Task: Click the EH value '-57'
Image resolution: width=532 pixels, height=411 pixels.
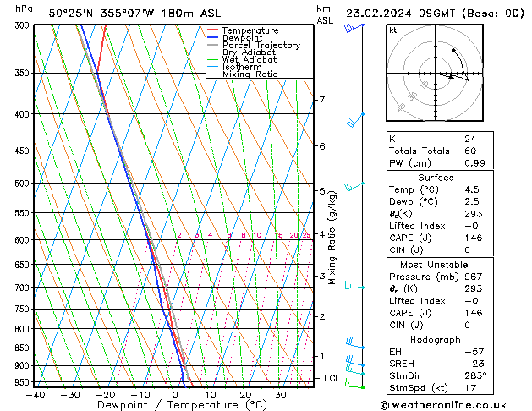Action: pyautogui.click(x=474, y=352)
